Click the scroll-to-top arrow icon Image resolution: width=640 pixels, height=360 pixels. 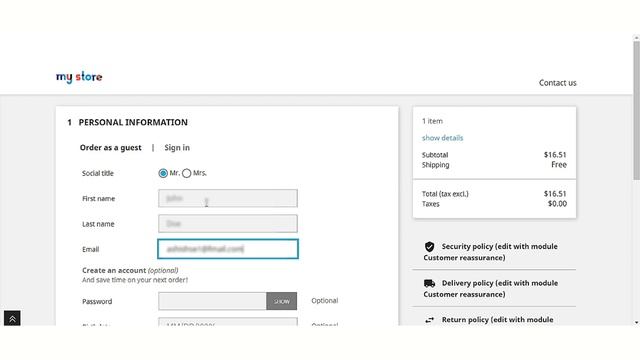click(x=12, y=318)
